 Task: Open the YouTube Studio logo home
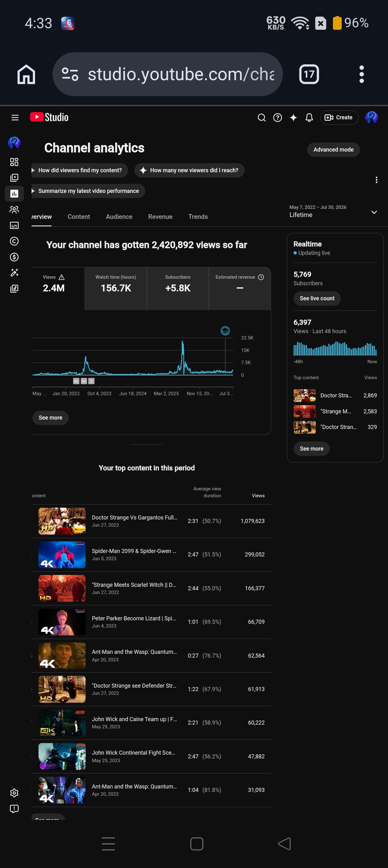49,117
